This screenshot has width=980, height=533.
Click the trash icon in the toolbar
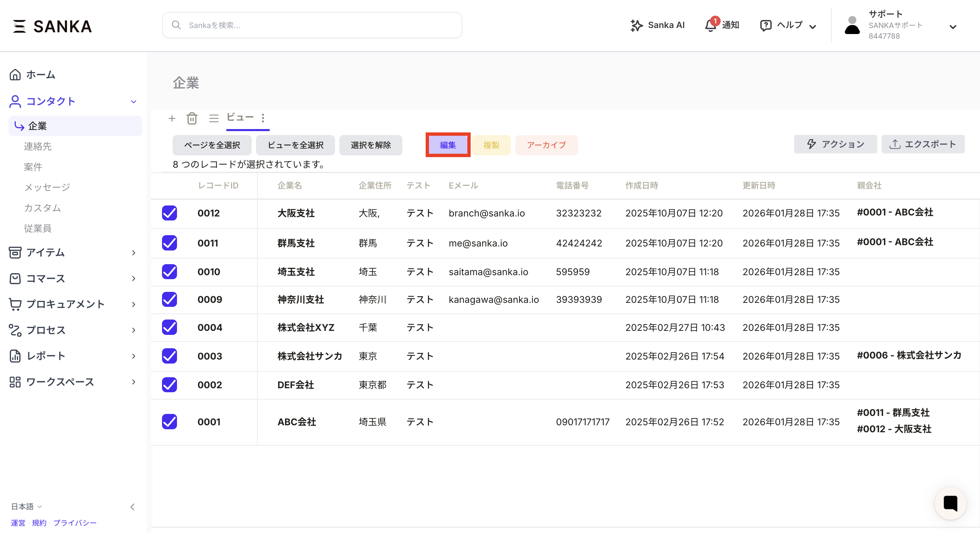[x=192, y=118]
